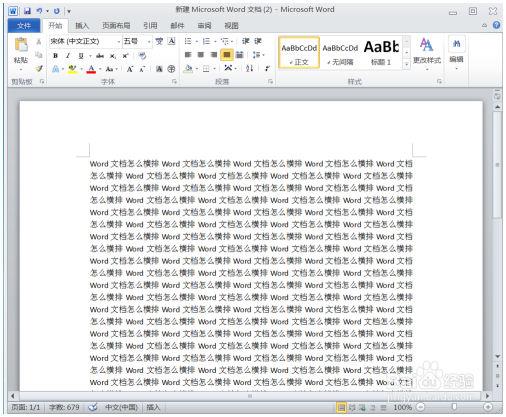
Task: Open the Font dialog launcher
Action: coord(174,82)
